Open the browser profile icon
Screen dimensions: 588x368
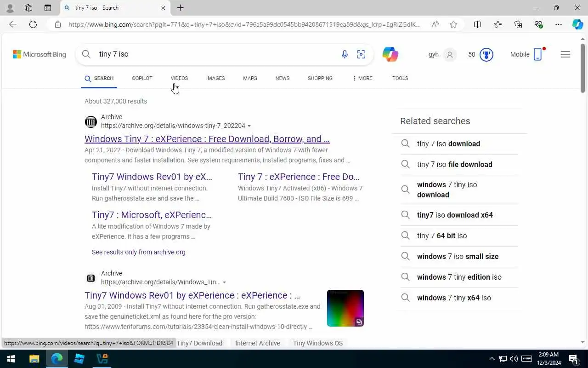pyautogui.click(x=10, y=8)
